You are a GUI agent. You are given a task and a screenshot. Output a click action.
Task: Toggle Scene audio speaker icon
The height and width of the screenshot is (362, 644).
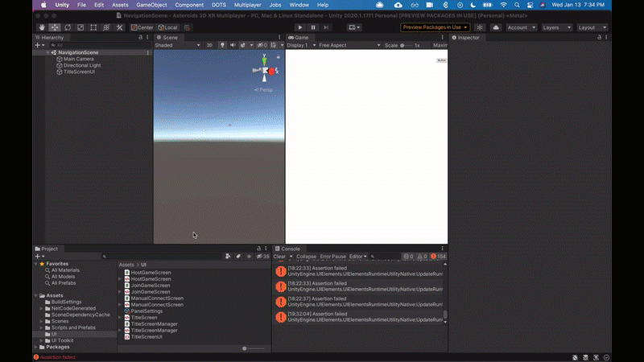pyautogui.click(x=233, y=45)
